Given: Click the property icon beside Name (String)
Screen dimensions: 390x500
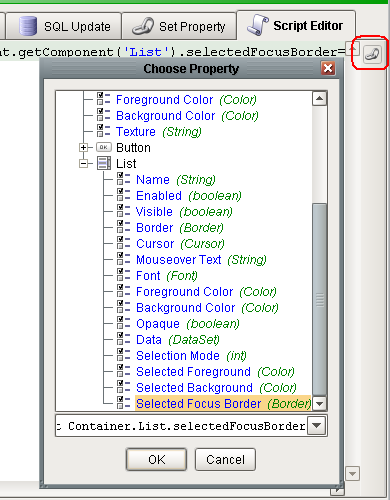Looking at the screenshot, I should tap(123, 179).
